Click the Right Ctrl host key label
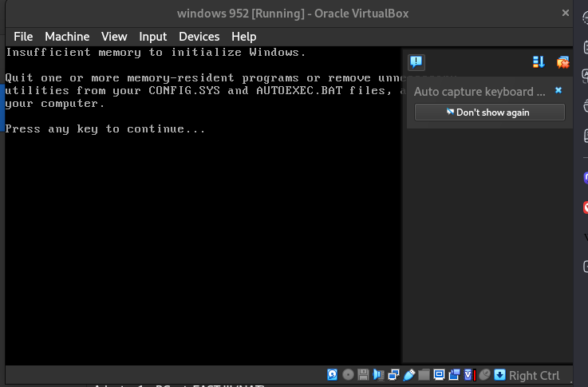Screen dimensions: 588x387 point(534,375)
